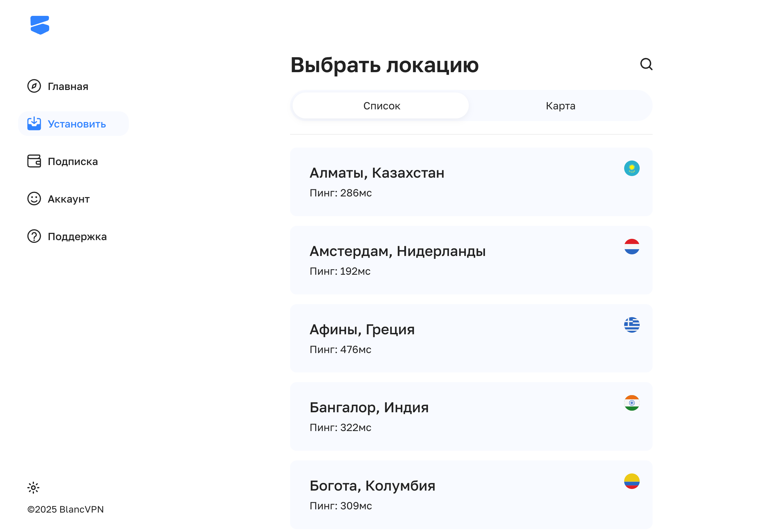The image size is (775, 532).
Task: Click the Colombia flag icon
Action: [632, 481]
